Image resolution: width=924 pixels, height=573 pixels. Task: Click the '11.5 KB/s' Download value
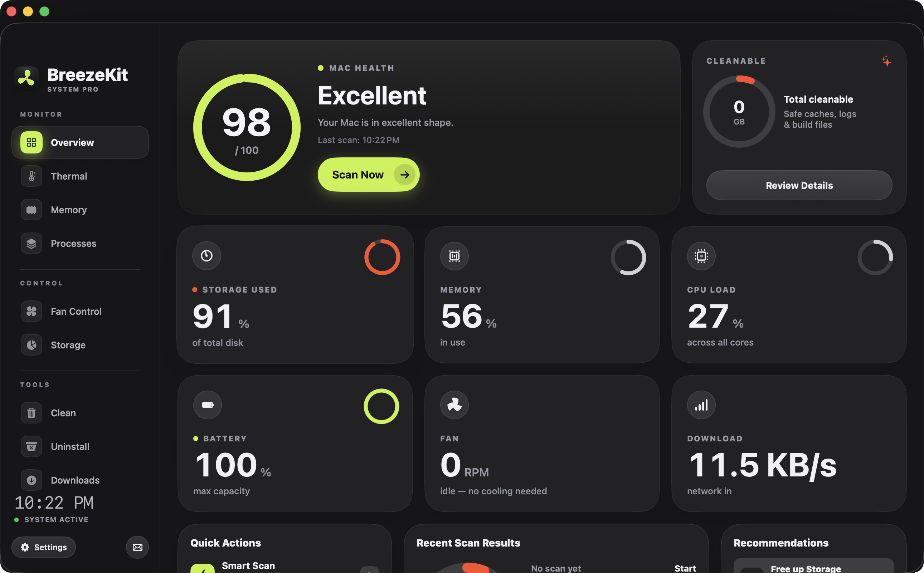point(762,466)
